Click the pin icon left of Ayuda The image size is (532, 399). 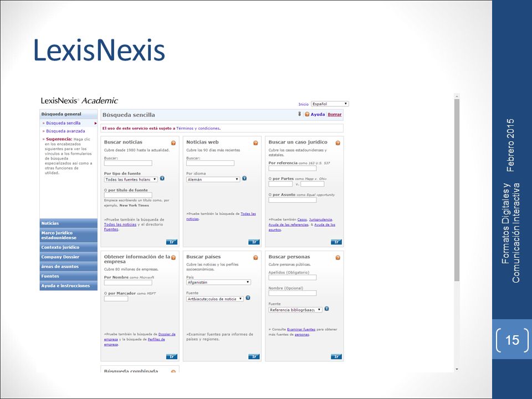[x=300, y=114]
